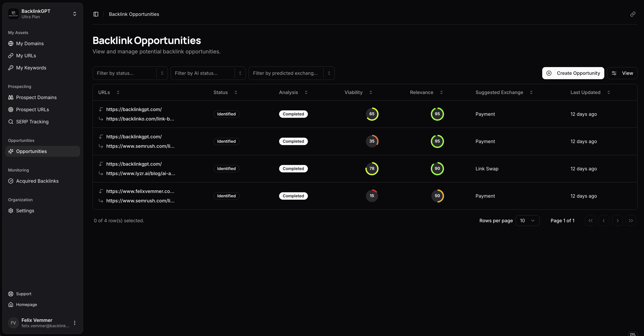
Task: Open My Keywords key icon
Action: coord(11,68)
